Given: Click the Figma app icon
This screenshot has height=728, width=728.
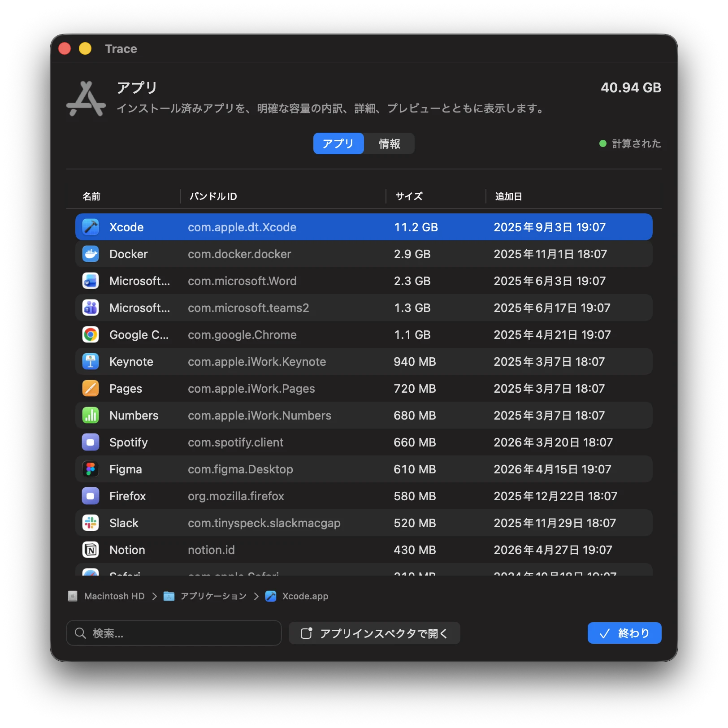Looking at the screenshot, I should pos(91,469).
